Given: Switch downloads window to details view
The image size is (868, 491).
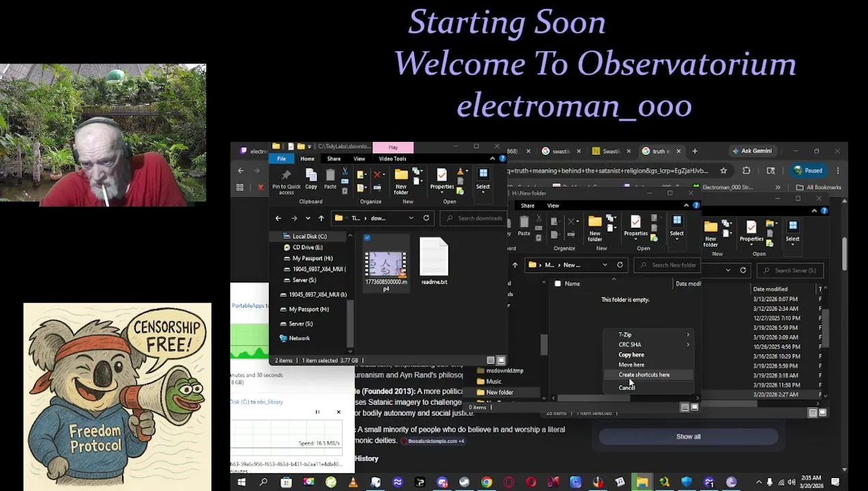Looking at the screenshot, I should point(491,360).
